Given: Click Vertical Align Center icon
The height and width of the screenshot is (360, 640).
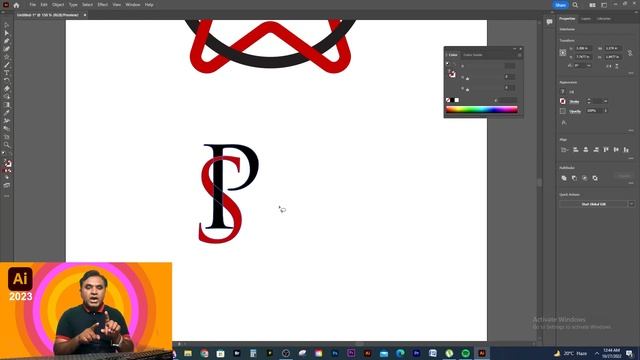Looking at the screenshot, I should [x=616, y=150].
